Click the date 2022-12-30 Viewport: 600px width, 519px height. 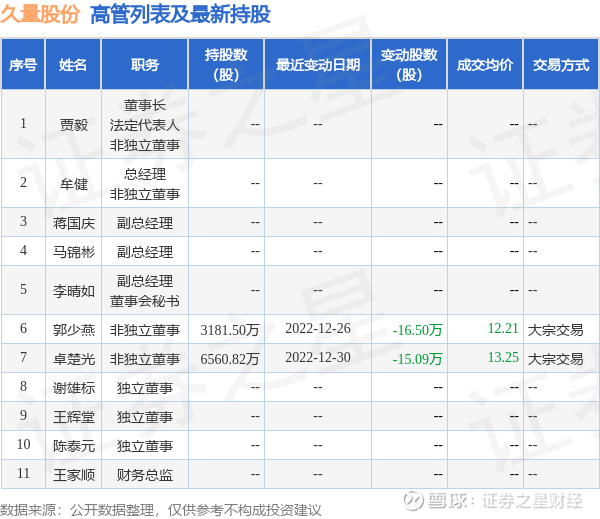pos(318,357)
